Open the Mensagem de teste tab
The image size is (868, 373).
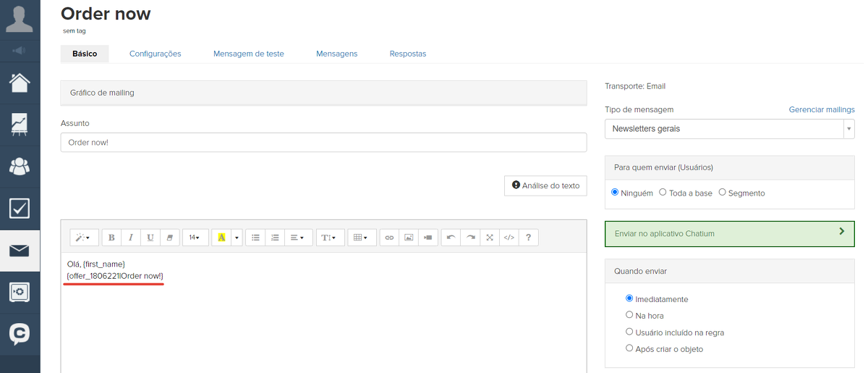[248, 54]
